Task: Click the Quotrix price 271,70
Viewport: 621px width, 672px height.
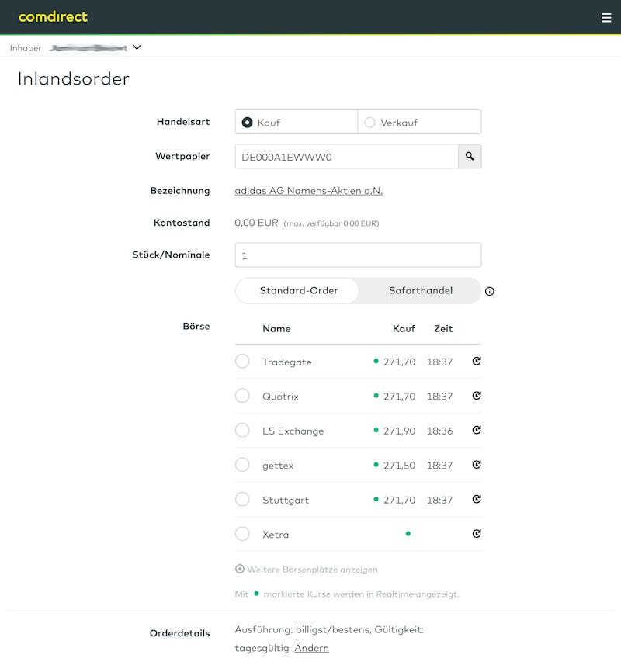Action: [x=399, y=397]
